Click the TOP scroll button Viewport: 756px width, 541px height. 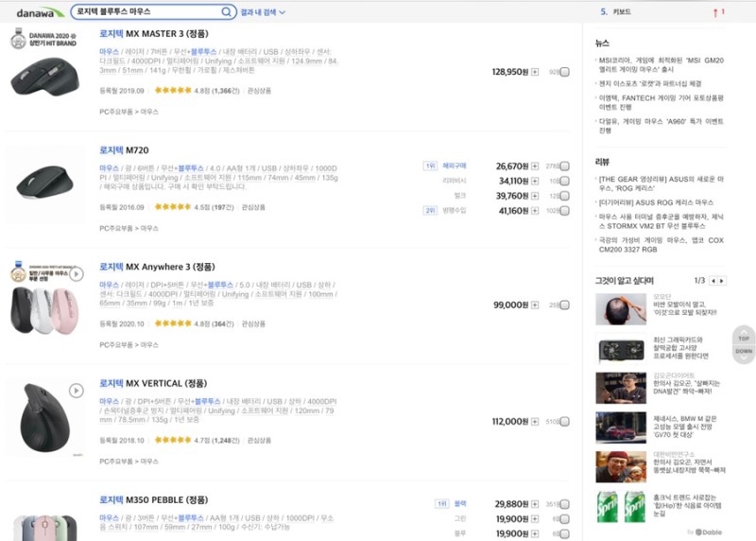click(744, 337)
